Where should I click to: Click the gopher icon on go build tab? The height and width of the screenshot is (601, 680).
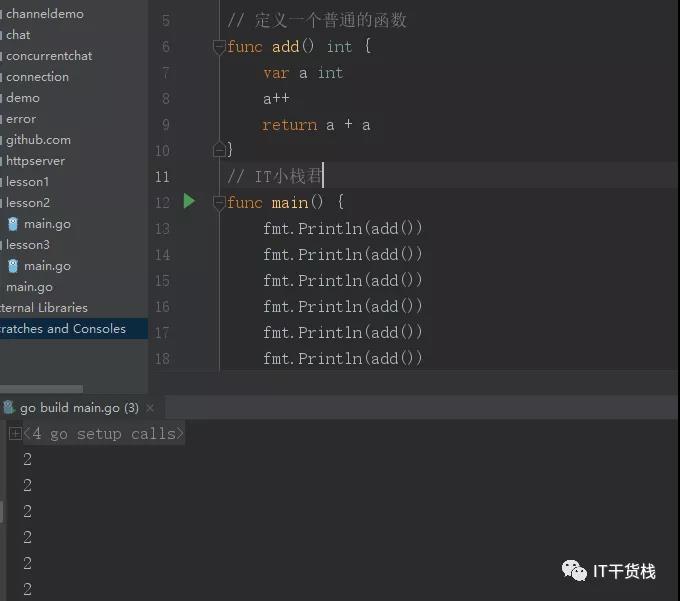tap(9, 407)
